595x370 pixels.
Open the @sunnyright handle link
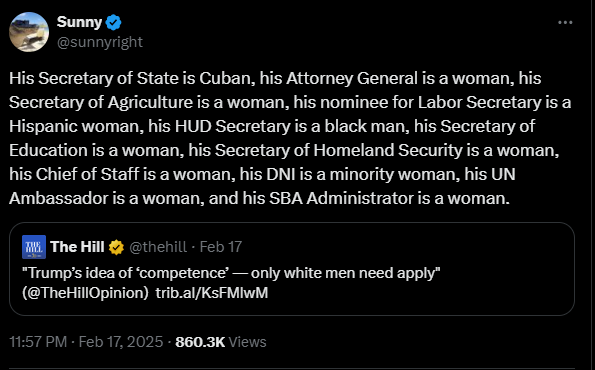pyautogui.click(x=100, y=42)
